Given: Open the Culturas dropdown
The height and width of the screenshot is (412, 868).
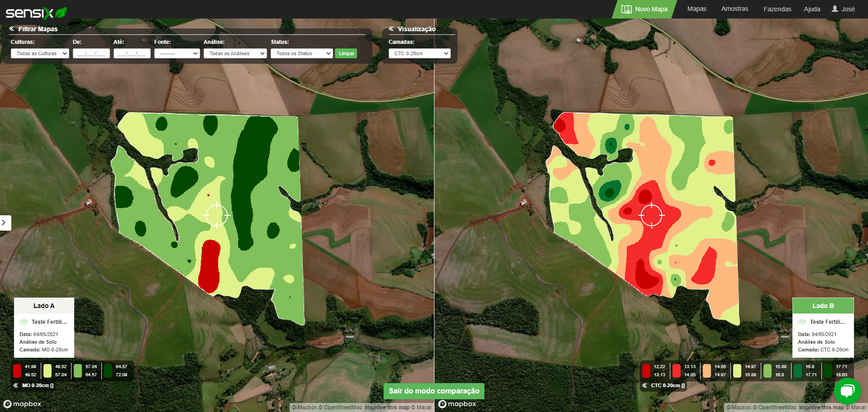Looking at the screenshot, I should point(40,53).
